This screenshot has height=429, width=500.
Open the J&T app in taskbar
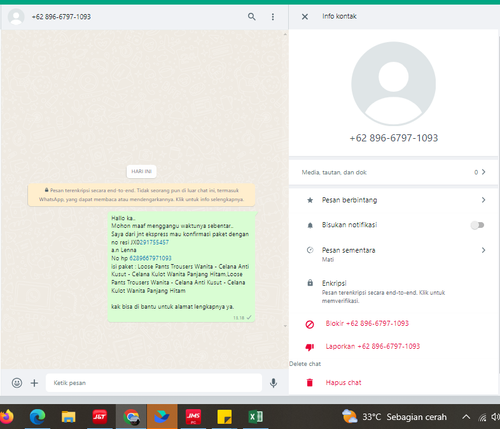(99, 417)
